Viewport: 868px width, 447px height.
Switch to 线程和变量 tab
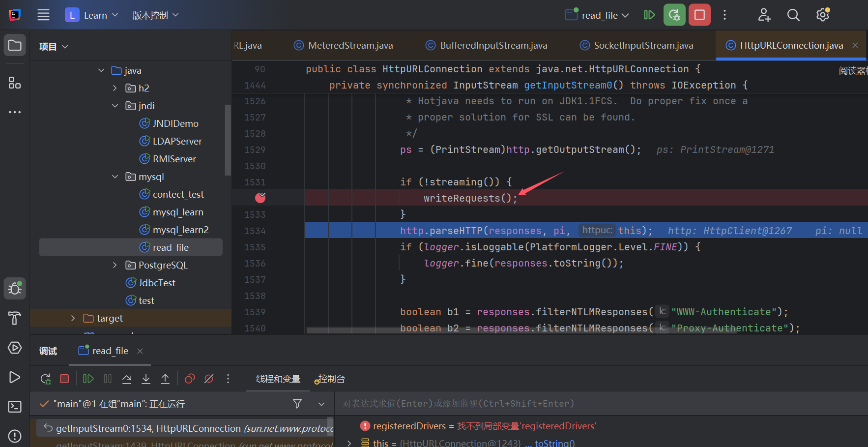pyautogui.click(x=278, y=379)
